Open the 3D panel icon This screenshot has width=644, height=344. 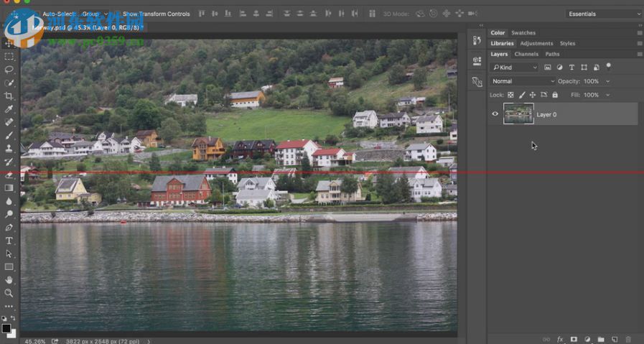pyautogui.click(x=477, y=61)
